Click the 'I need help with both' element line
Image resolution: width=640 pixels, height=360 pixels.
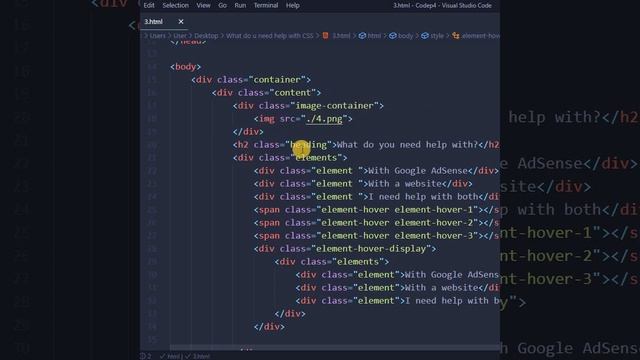[x=376, y=197]
